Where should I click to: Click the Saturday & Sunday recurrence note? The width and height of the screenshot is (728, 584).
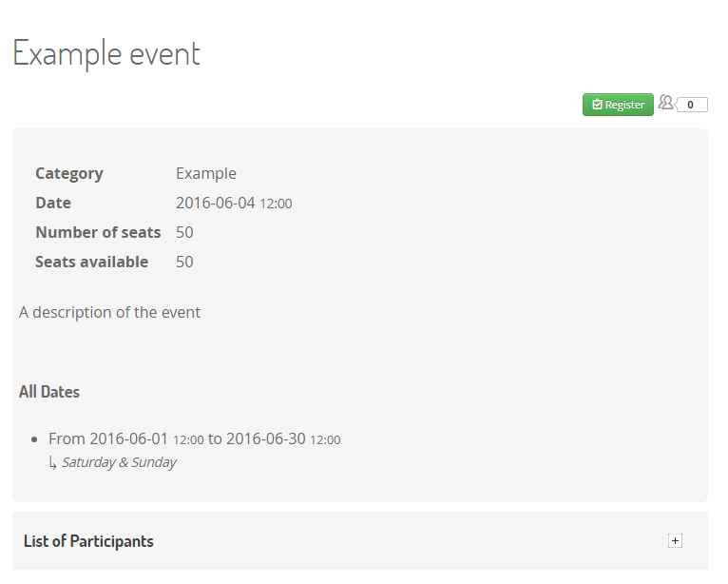[x=119, y=463]
